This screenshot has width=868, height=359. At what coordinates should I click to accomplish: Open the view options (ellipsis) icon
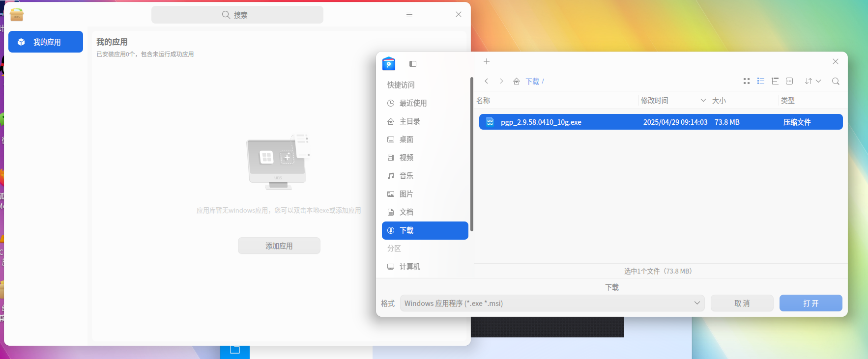pyautogui.click(x=789, y=81)
